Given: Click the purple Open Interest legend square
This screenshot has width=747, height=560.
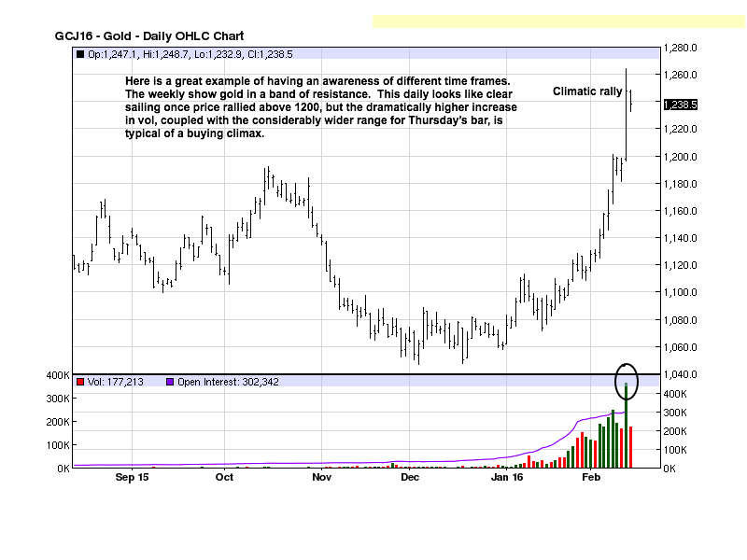Looking at the screenshot, I should [x=169, y=382].
